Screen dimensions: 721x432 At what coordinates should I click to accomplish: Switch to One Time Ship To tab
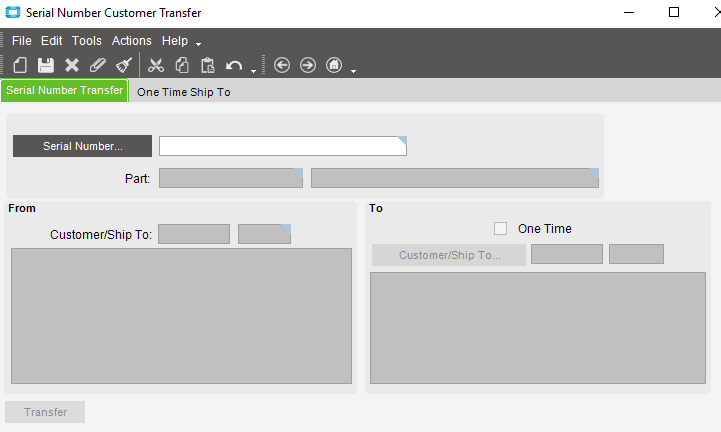click(x=183, y=92)
